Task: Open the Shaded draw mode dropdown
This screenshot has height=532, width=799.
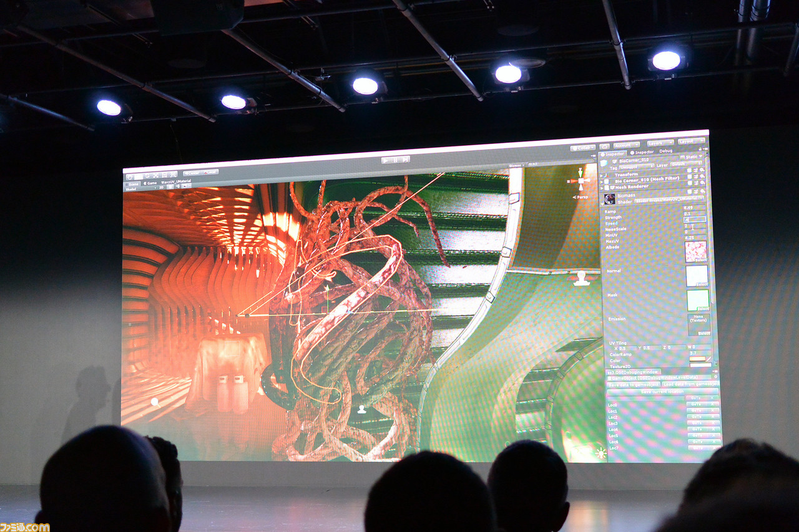Action: coord(142,189)
